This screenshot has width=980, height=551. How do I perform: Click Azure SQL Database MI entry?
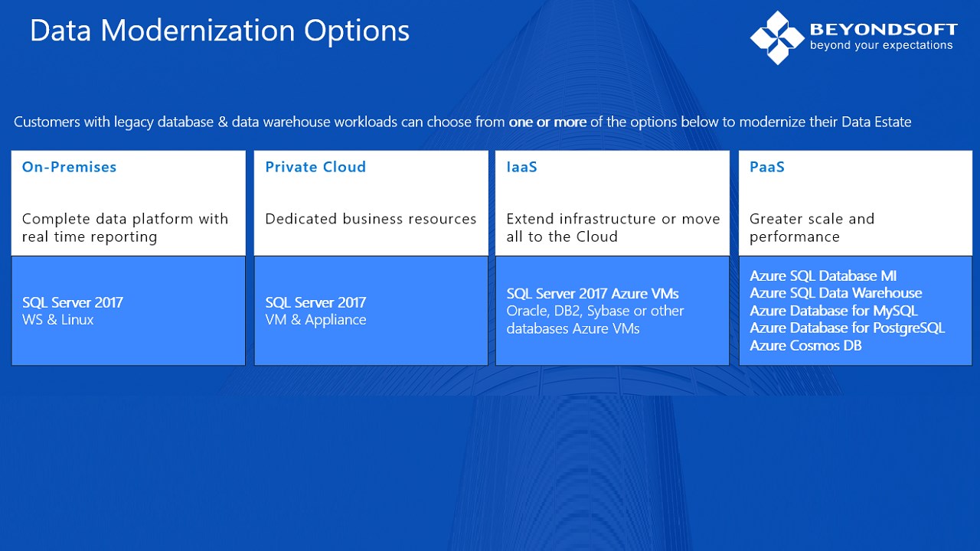tap(823, 276)
